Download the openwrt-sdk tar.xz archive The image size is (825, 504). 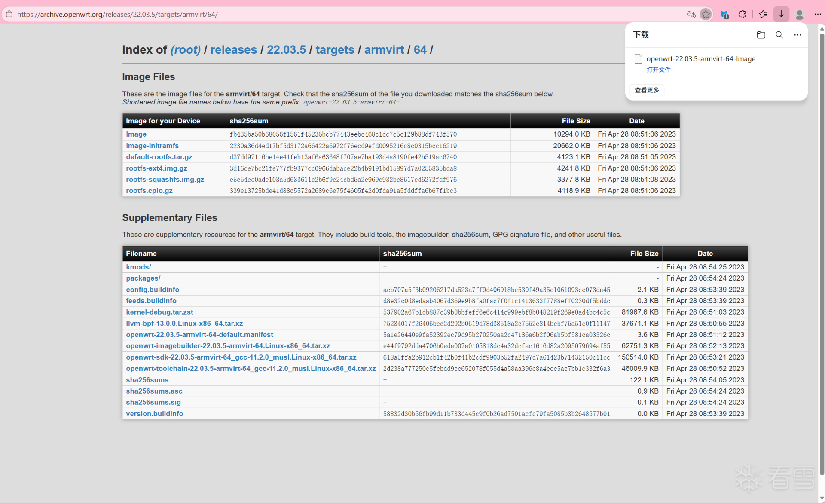point(241,357)
